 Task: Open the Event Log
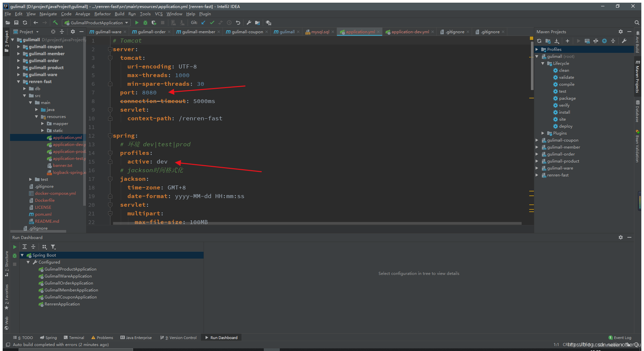coord(620,338)
